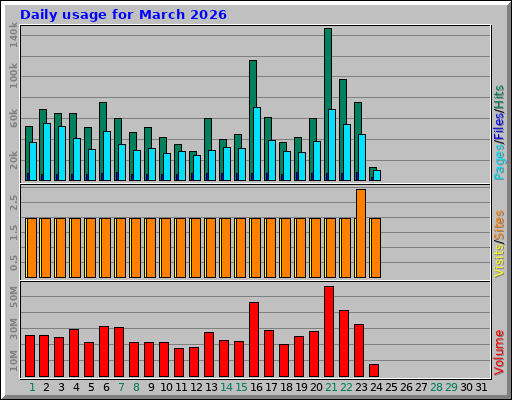The height and width of the screenshot is (400, 512).
Task: Click the cyan files bar on day 16
Action: [x=257, y=144]
